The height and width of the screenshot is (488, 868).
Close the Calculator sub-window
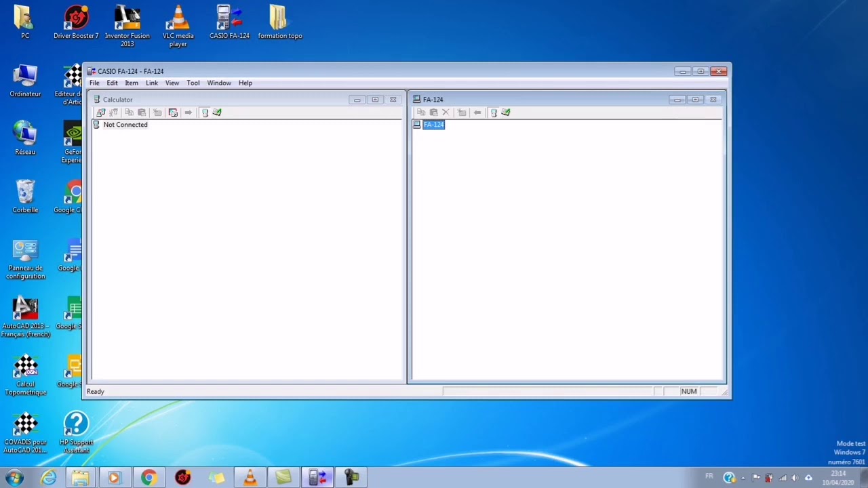(x=393, y=100)
